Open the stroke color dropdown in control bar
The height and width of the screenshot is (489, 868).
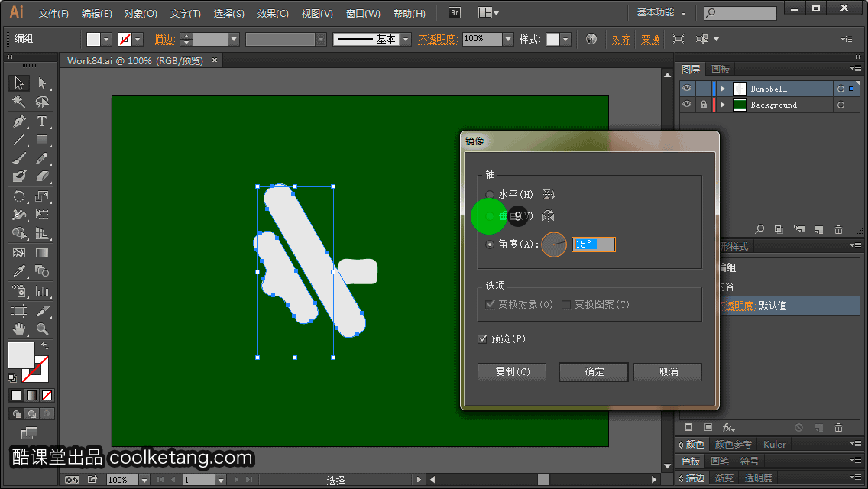138,39
